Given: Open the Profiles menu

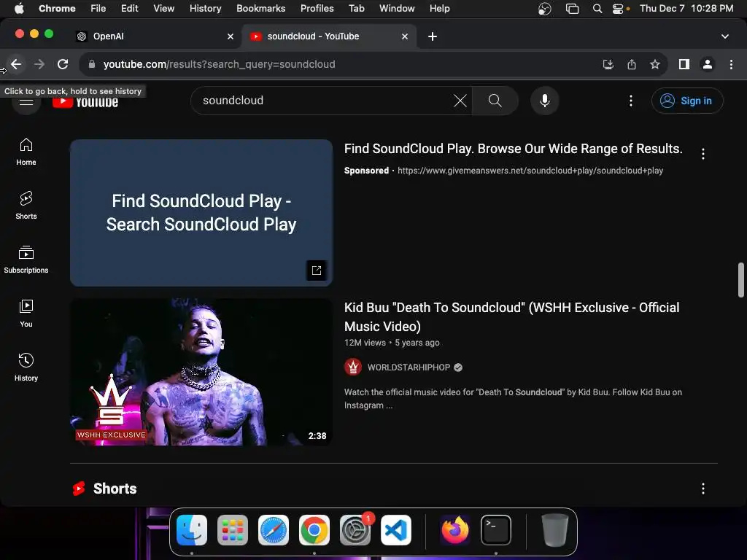Looking at the screenshot, I should click(317, 9).
